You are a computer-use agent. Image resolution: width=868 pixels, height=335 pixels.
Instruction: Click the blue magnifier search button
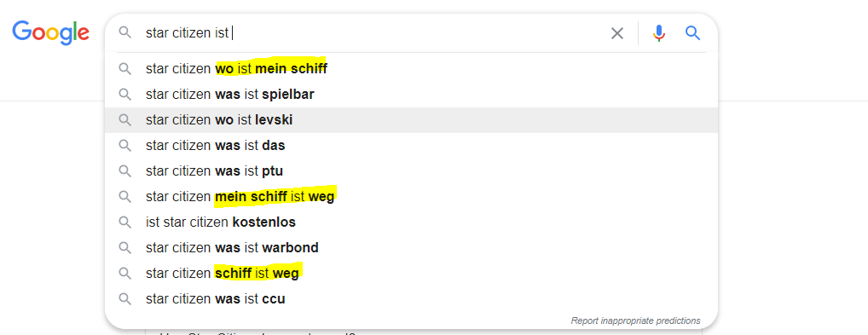click(693, 33)
